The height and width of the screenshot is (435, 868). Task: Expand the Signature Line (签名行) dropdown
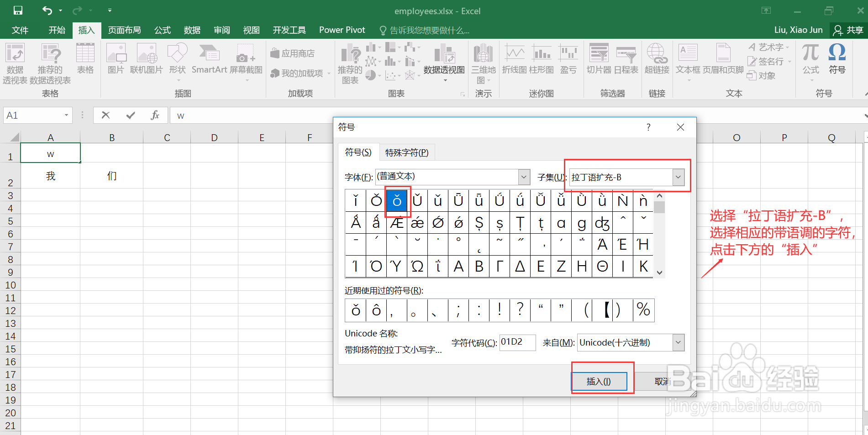coord(789,62)
